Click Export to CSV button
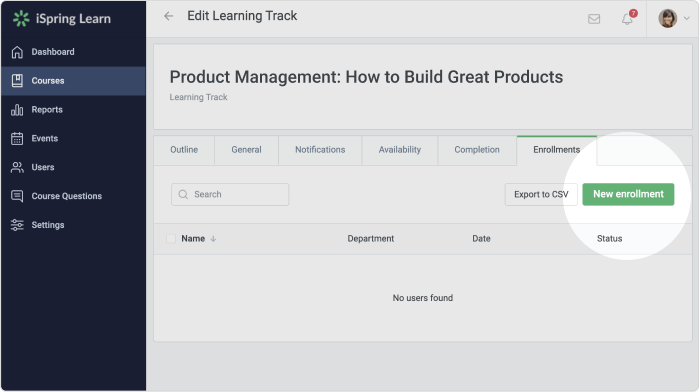Image resolution: width=700 pixels, height=392 pixels. (541, 195)
